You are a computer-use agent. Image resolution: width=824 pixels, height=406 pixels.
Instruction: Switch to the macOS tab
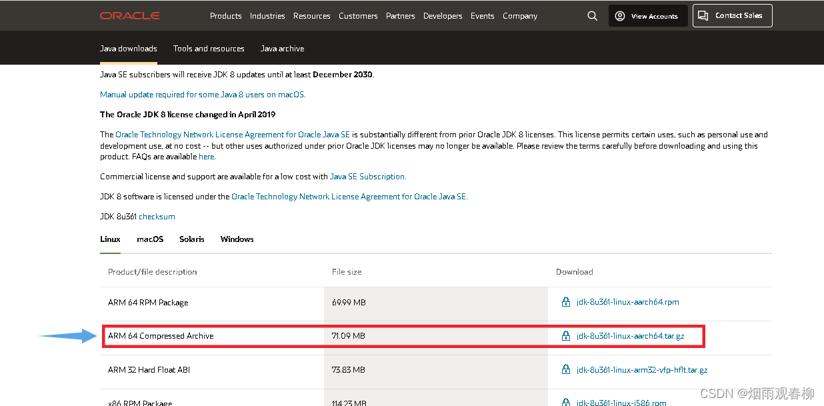pos(150,239)
